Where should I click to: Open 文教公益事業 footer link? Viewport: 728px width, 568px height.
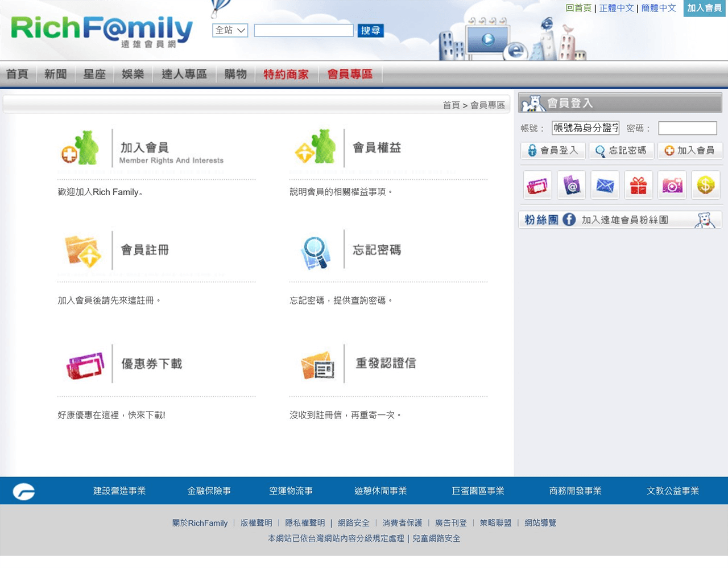(672, 491)
